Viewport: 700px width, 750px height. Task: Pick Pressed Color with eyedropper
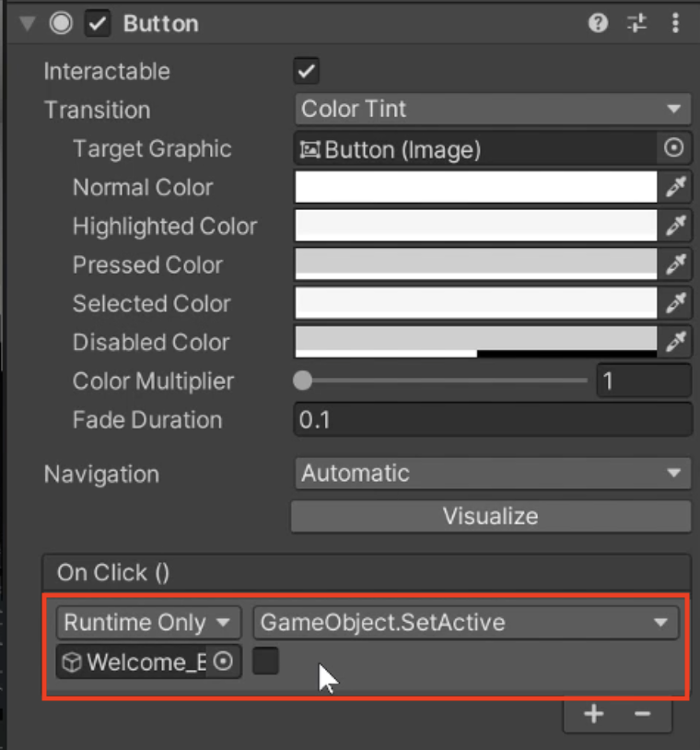pos(676,265)
